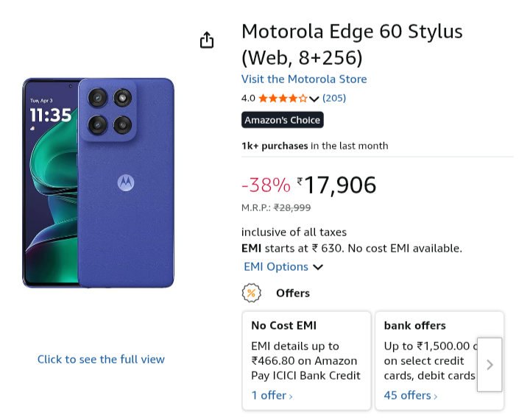
Task: Click to see the full view link
Action: (101, 359)
